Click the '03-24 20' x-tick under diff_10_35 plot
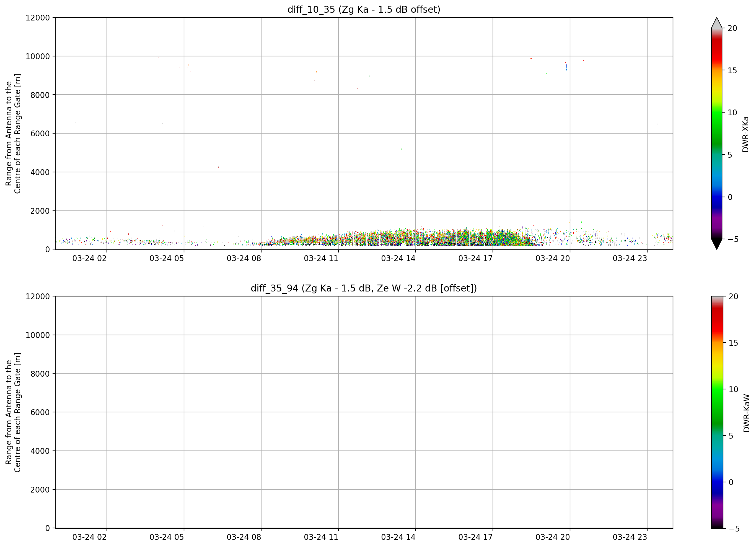 tap(553, 258)
